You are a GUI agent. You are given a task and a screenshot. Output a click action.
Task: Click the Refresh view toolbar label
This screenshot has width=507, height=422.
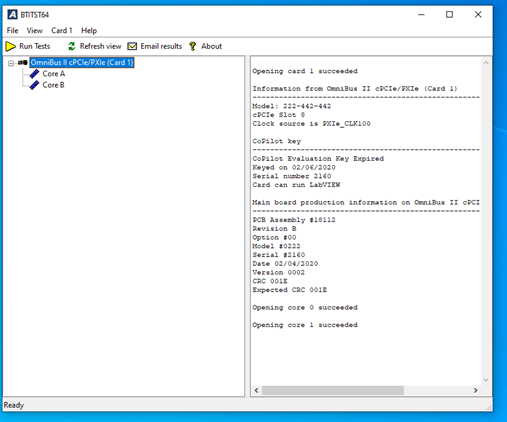pyautogui.click(x=100, y=46)
